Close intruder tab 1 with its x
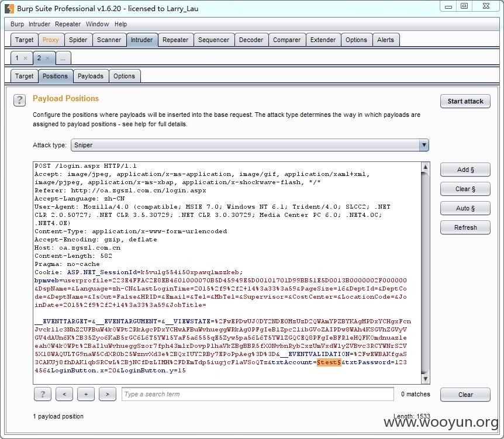504x439 pixels. (x=25, y=58)
